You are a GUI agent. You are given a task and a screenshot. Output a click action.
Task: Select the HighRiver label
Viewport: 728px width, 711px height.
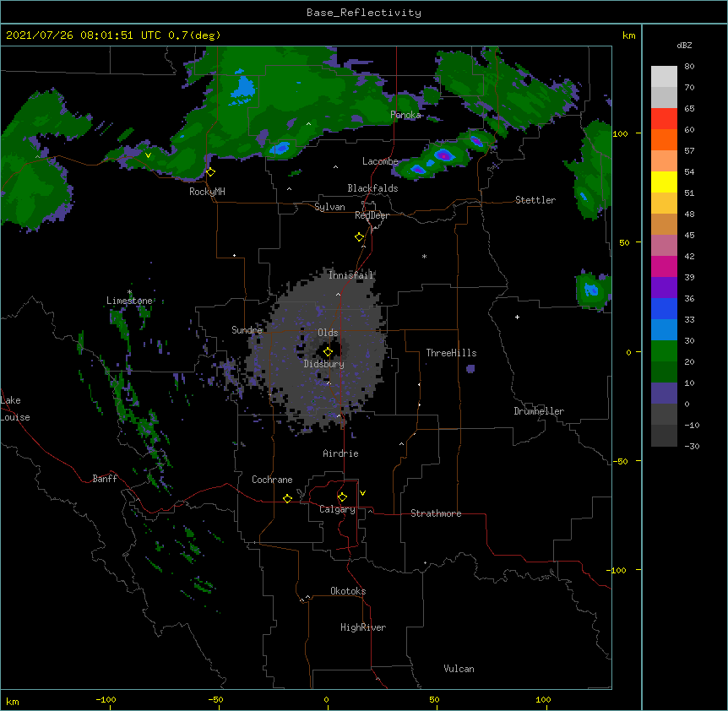[363, 627]
